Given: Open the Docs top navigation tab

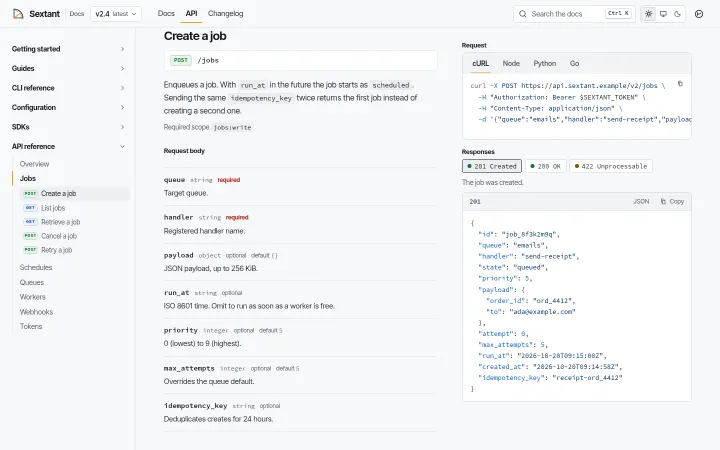Looking at the screenshot, I should pyautogui.click(x=166, y=14).
